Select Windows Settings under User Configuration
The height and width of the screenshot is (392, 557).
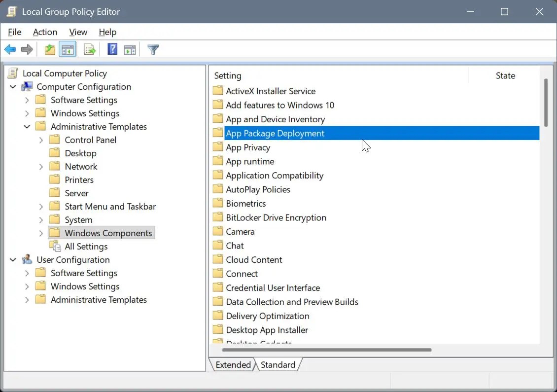pyautogui.click(x=85, y=286)
